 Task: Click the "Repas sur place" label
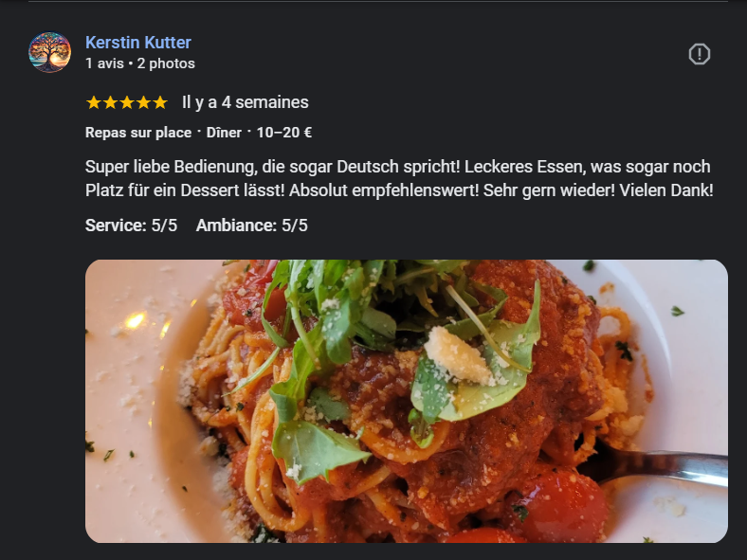tap(138, 133)
